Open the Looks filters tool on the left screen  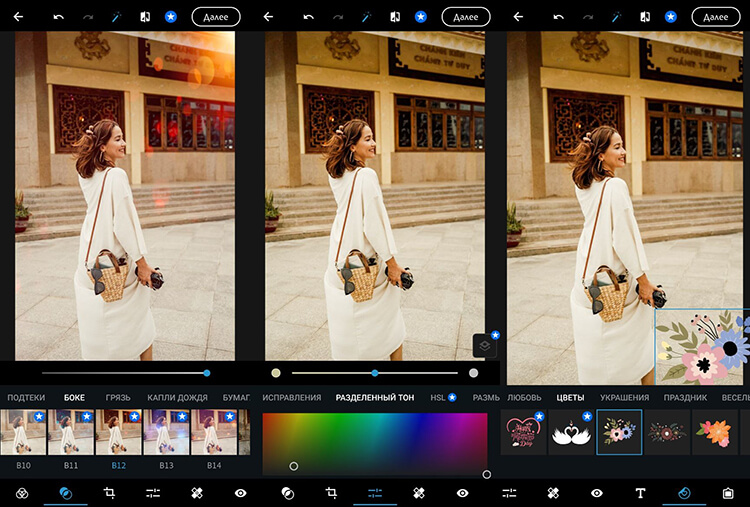(22, 493)
